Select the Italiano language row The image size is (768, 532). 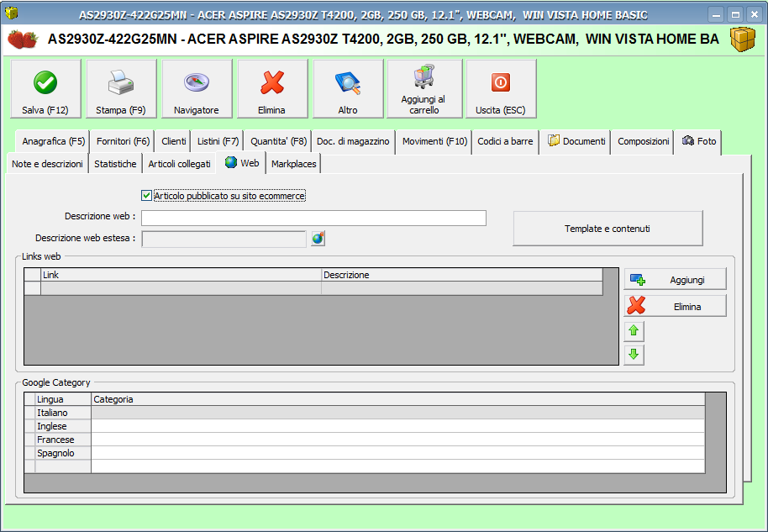coord(63,413)
